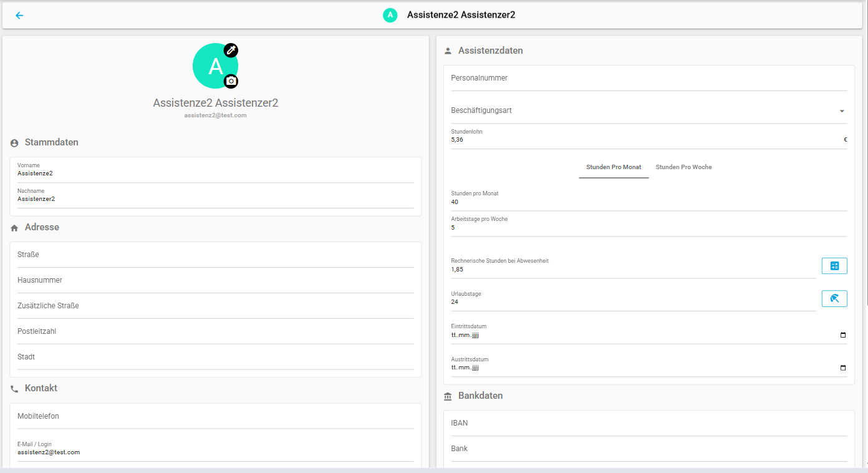The image size is (868, 473).
Task: Open the Austrittsdatum calendar picker icon
Action: (843, 368)
